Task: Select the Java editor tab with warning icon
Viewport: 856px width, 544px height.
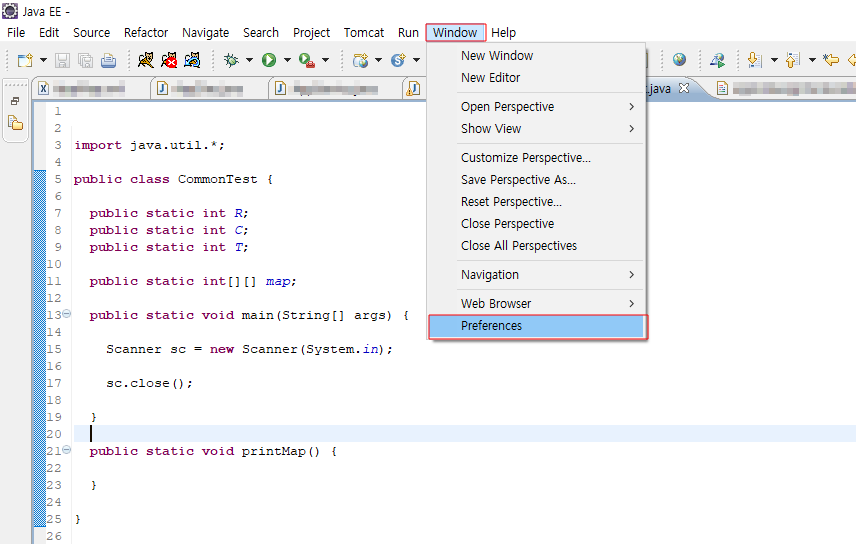Action: [x=415, y=88]
